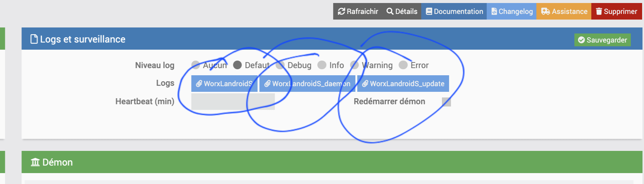Image resolution: width=644 pixels, height=184 pixels.
Task: Click the paperclip icon on WorxLandroidS_update
Action: [x=365, y=84]
